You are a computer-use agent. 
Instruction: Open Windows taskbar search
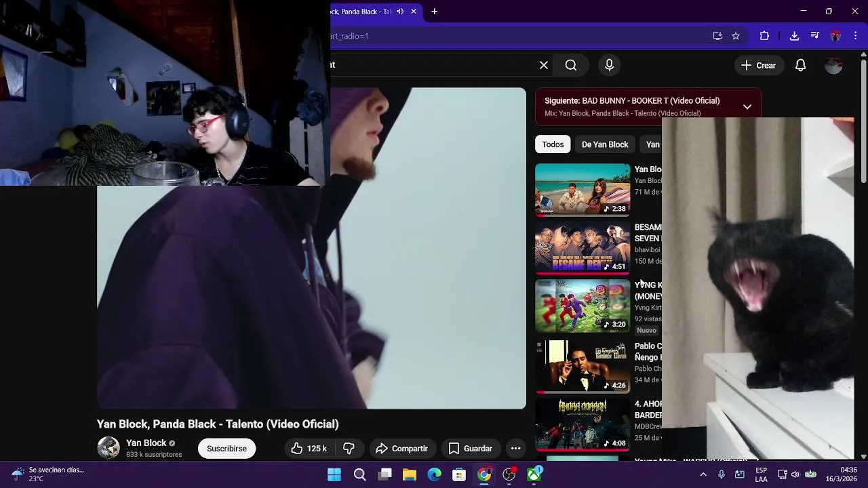359,474
